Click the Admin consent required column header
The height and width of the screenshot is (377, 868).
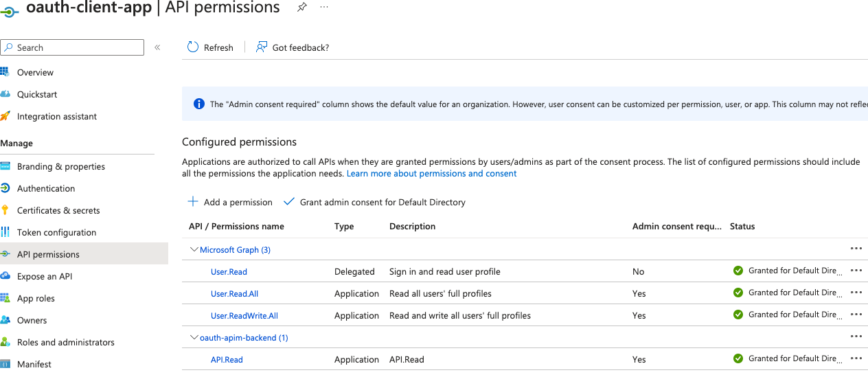[x=677, y=226]
